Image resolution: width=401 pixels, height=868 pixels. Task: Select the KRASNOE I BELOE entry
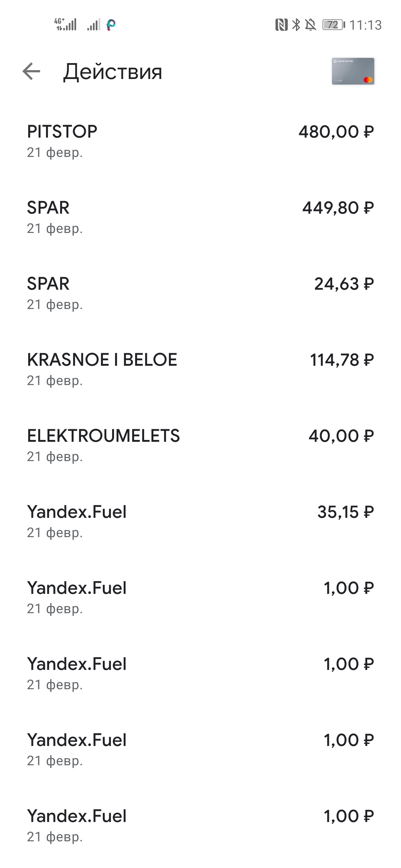(x=200, y=369)
